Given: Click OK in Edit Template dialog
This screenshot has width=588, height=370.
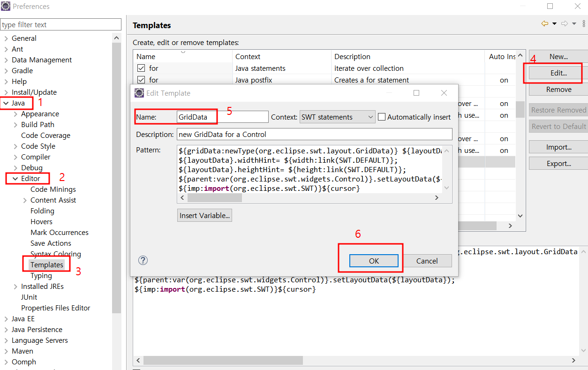Looking at the screenshot, I should click(374, 261).
